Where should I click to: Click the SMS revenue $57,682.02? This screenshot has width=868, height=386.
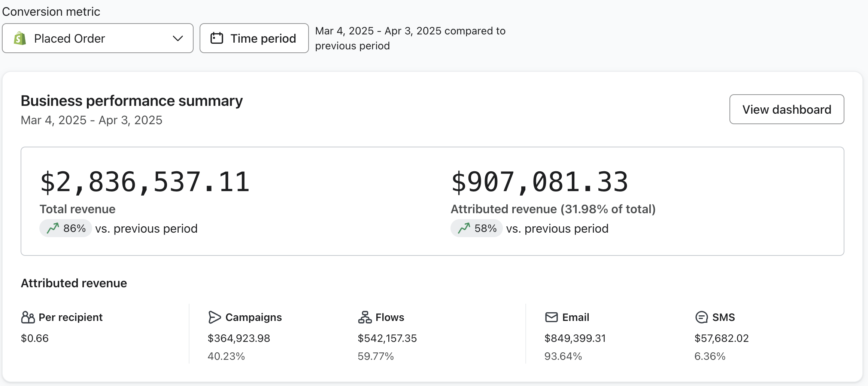pos(722,338)
